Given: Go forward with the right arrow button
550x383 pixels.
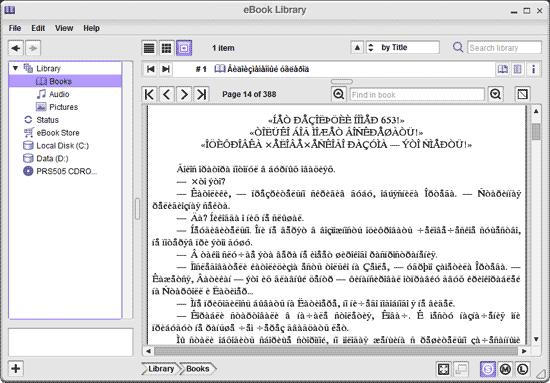Looking at the screenshot, I should 33,48.
